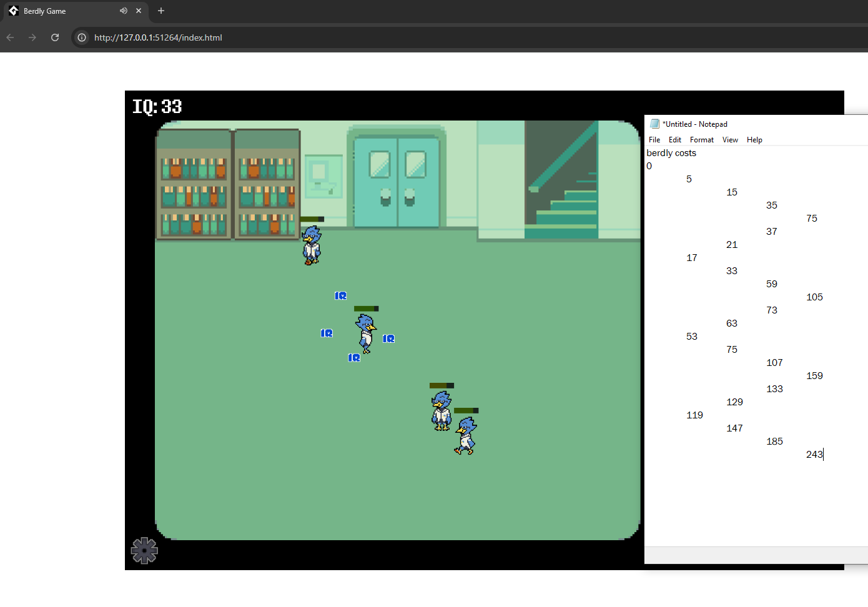This screenshot has height=607, width=868.
Task: Place cursor at '59' in Notepad
Action: tap(772, 284)
